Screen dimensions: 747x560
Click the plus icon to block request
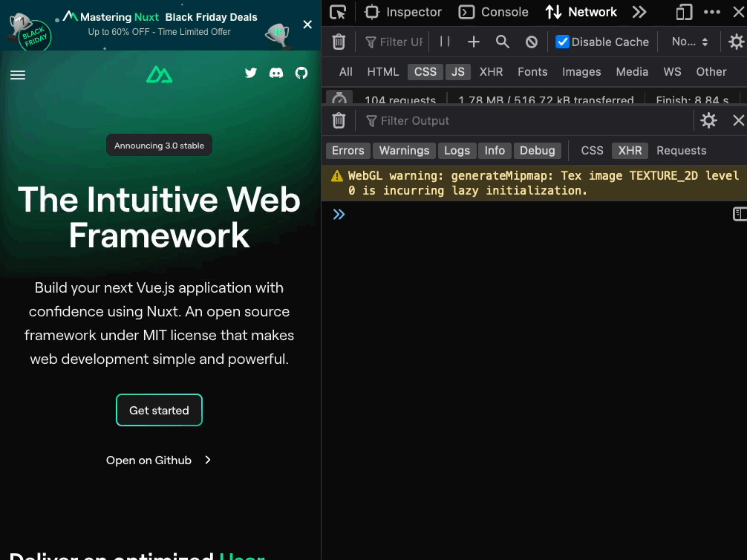coord(474,42)
